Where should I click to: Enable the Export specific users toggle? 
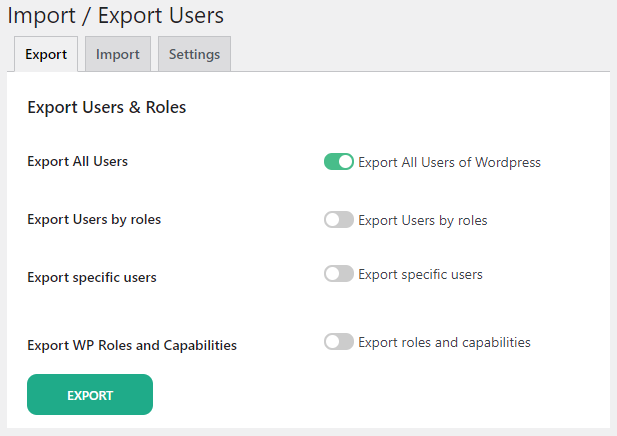pos(338,273)
